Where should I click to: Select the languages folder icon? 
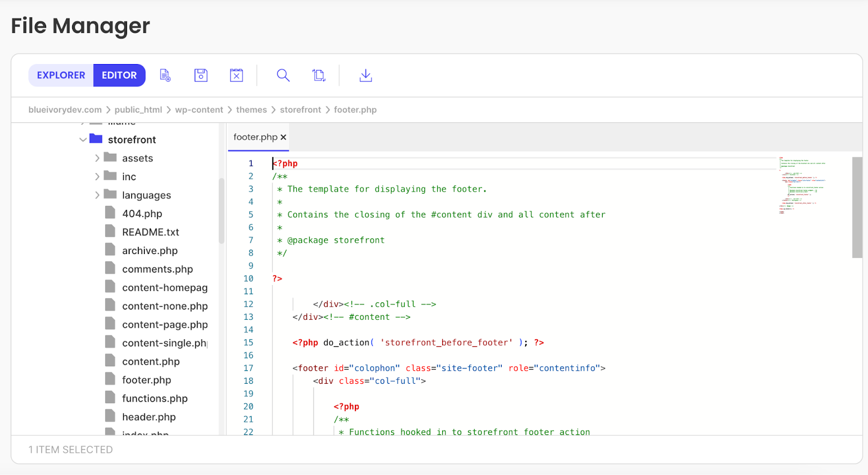pos(110,194)
